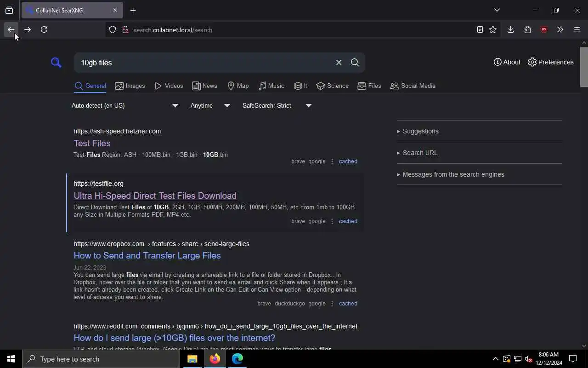Screen dimensions: 588x368
Task: Go forward using browser forward arrow
Action: click(x=28, y=29)
